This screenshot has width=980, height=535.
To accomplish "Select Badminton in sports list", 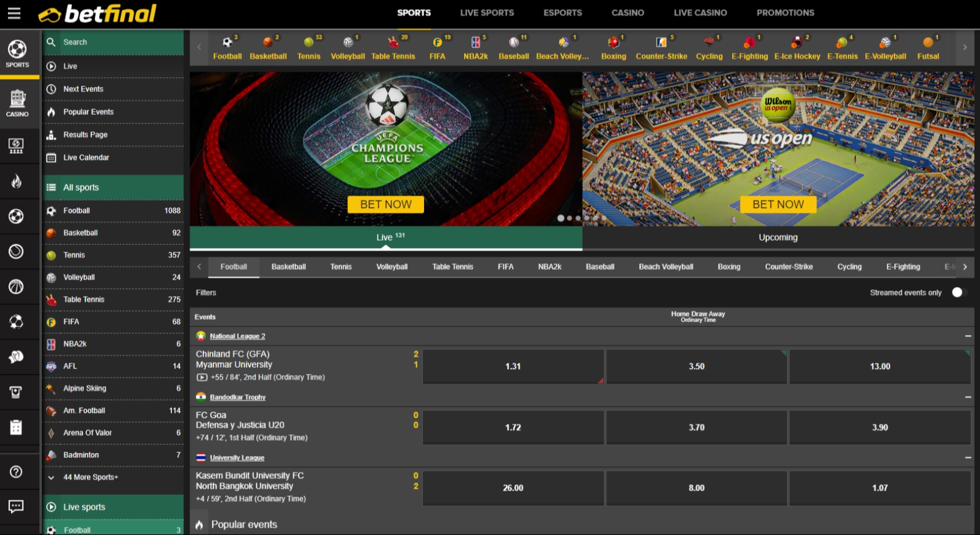I will click(x=113, y=455).
